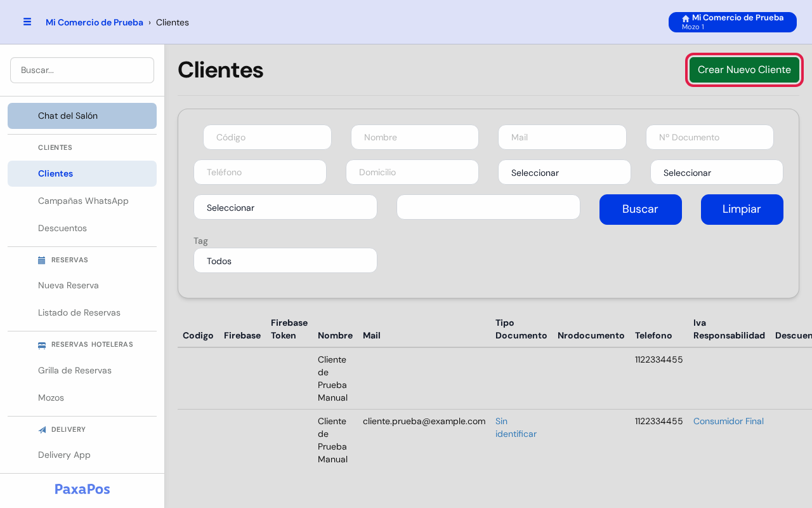Focus the sidebar Buscar... search box
Screen dimensions: 812x508
[x=82, y=70]
